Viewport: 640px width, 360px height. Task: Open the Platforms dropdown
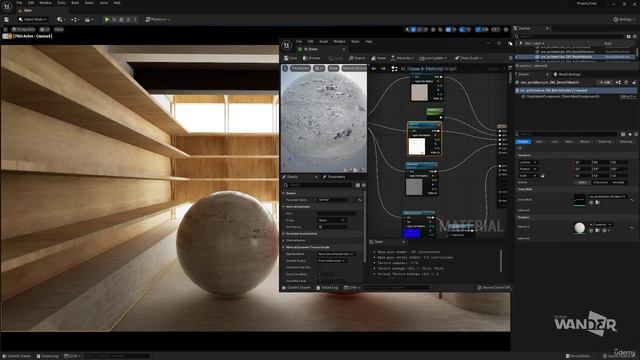point(158,19)
